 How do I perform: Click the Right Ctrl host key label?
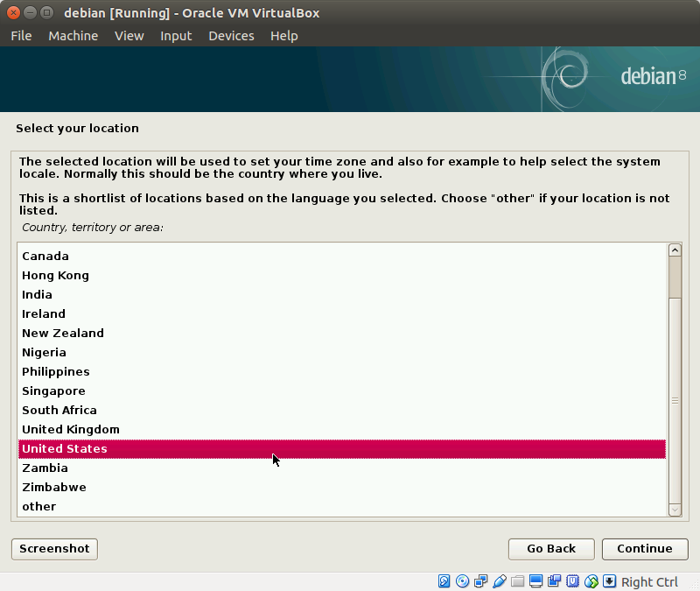[x=649, y=582]
